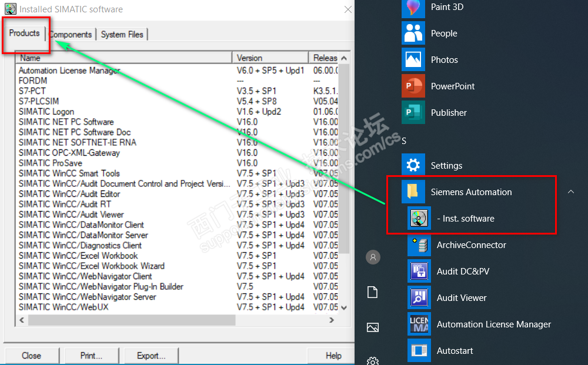Open Automation License Manager Start menu icon
The image size is (588, 365).
point(419,324)
